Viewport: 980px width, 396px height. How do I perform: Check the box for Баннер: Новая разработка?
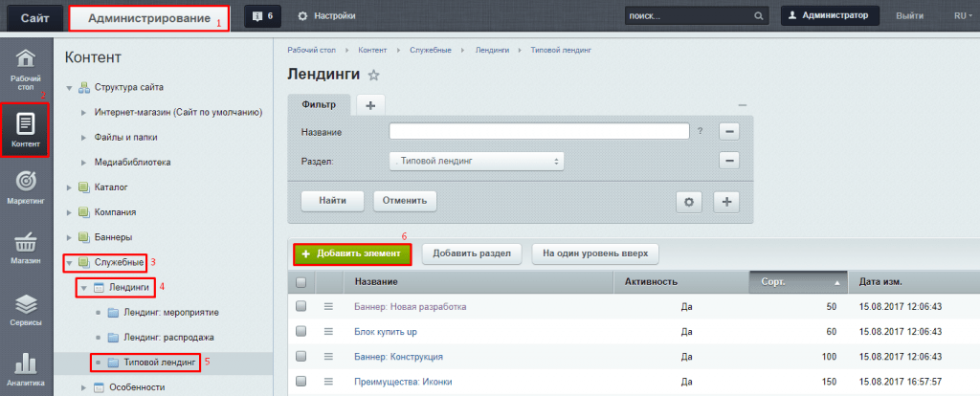point(301,306)
